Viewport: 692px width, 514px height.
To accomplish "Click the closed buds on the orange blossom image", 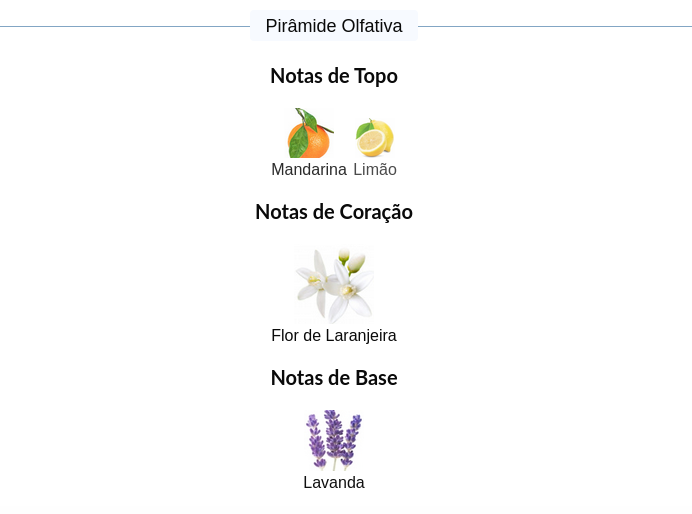I will click(x=352, y=260).
